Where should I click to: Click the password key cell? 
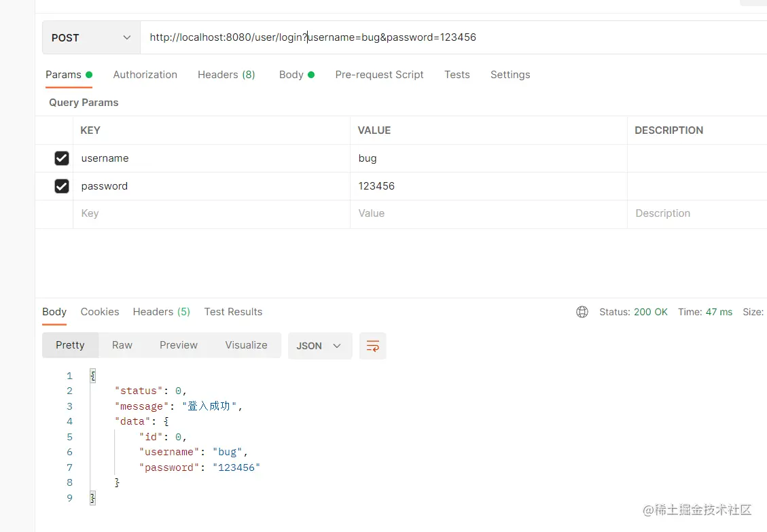(x=211, y=186)
